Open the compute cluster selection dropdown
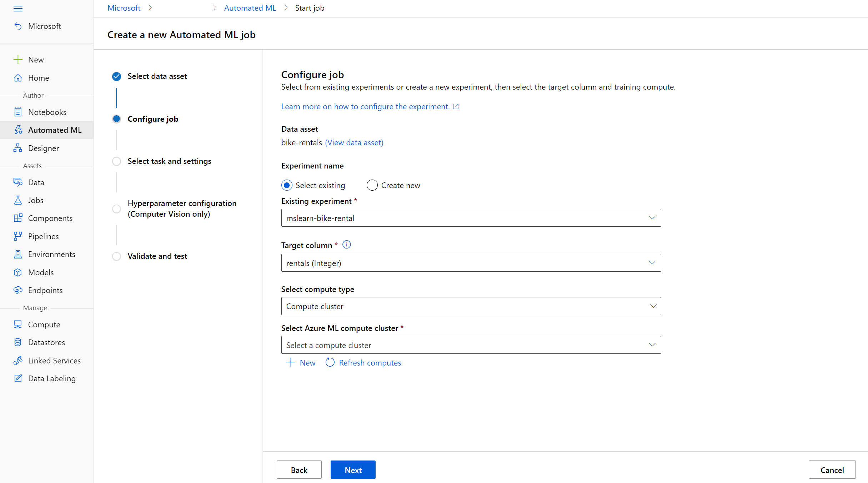This screenshot has width=868, height=483. (x=471, y=345)
